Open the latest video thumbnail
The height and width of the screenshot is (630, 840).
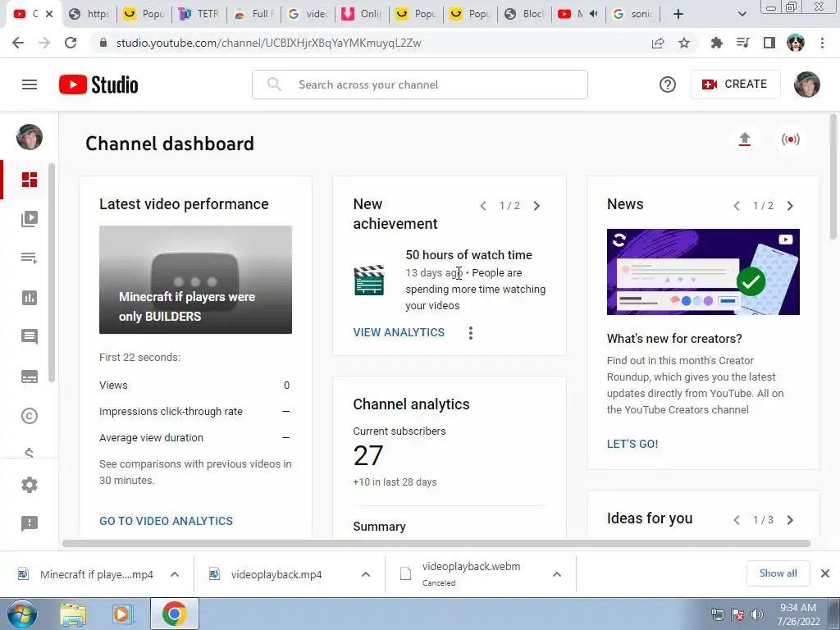[x=195, y=280]
